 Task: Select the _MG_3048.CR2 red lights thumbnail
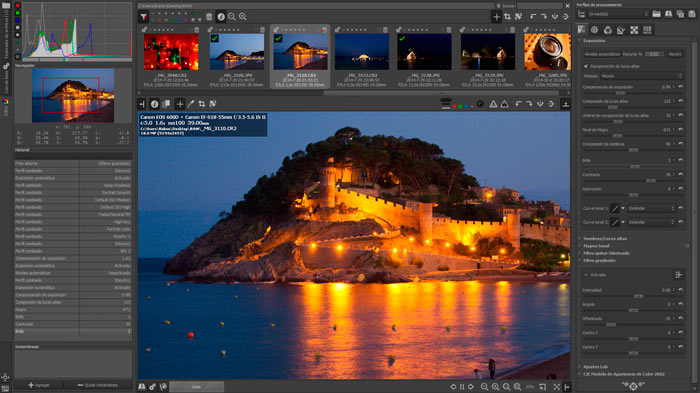click(x=171, y=52)
